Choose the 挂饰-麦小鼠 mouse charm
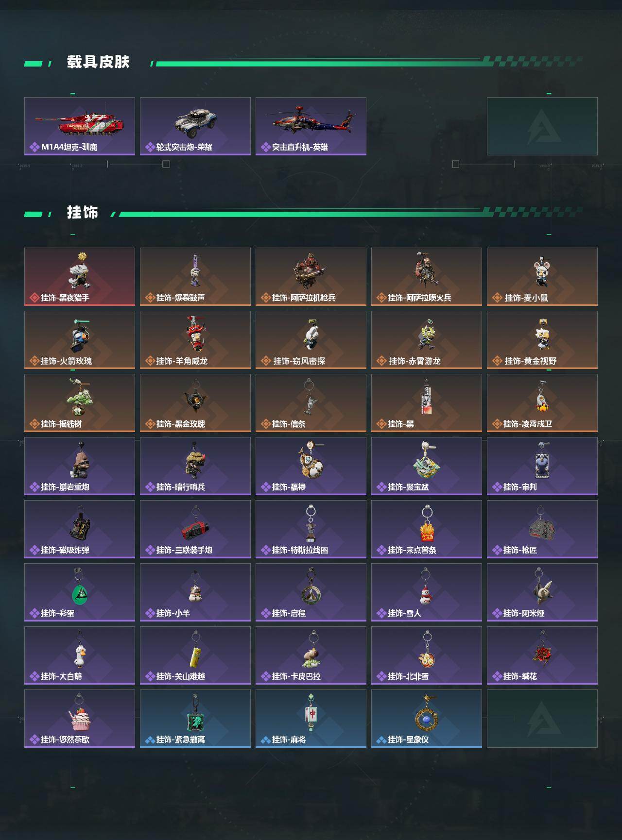The image size is (622, 840). pos(542,277)
